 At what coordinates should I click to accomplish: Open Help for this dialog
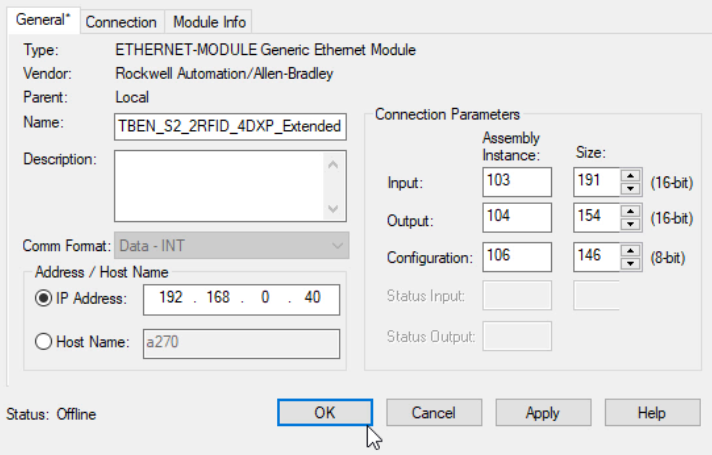coord(652,412)
